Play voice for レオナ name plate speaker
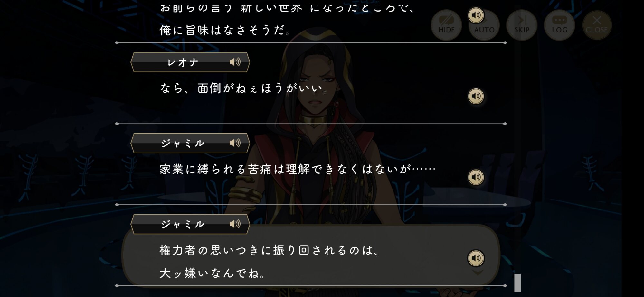The image size is (644, 297). 235,62
